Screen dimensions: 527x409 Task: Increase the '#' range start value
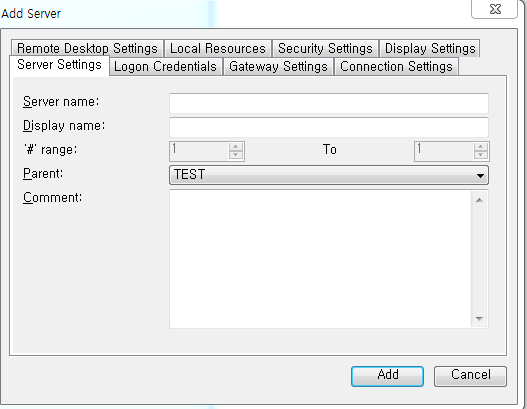pyautogui.click(x=236, y=147)
